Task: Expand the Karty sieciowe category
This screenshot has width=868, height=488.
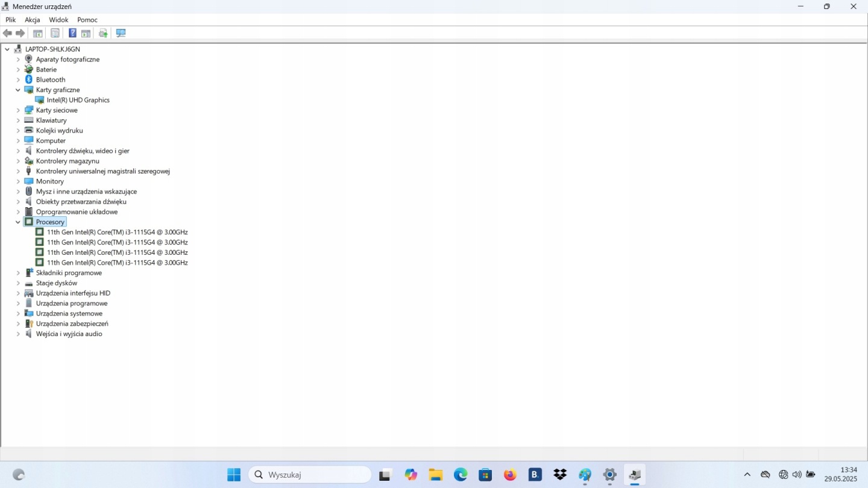Action: click(18, 110)
